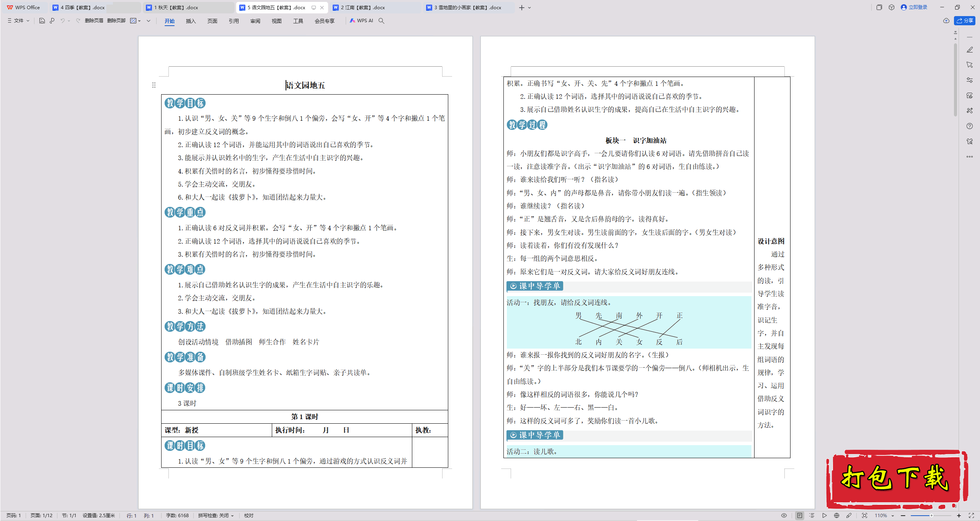Image resolution: width=980 pixels, height=521 pixels.
Task: Click the redo arrow icon
Action: pyautogui.click(x=78, y=21)
